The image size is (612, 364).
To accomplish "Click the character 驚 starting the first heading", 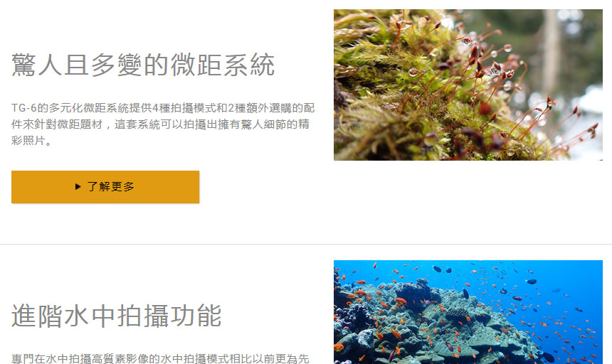I will click(23, 65).
